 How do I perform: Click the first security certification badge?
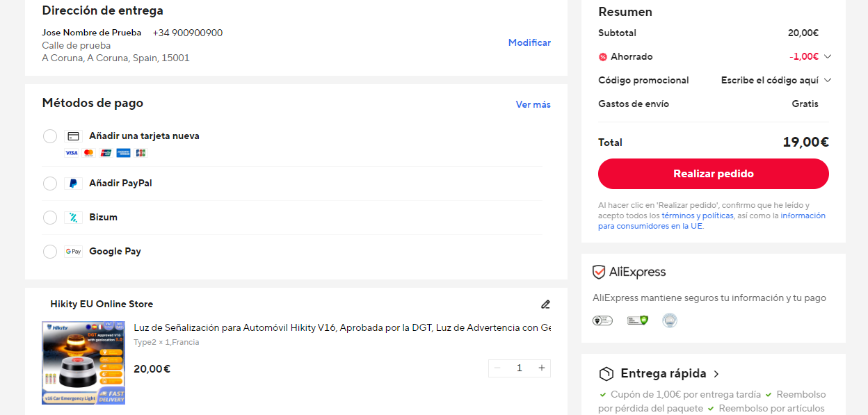(602, 320)
